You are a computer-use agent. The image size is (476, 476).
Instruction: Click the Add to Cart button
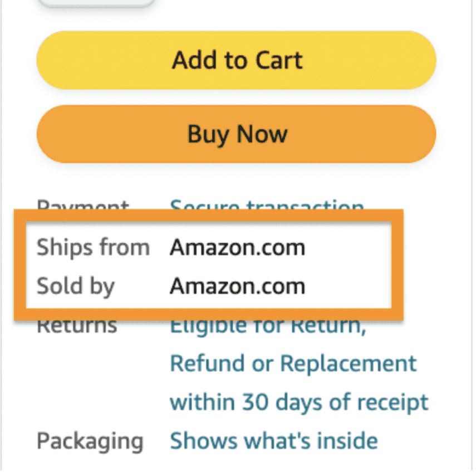pyautogui.click(x=237, y=60)
